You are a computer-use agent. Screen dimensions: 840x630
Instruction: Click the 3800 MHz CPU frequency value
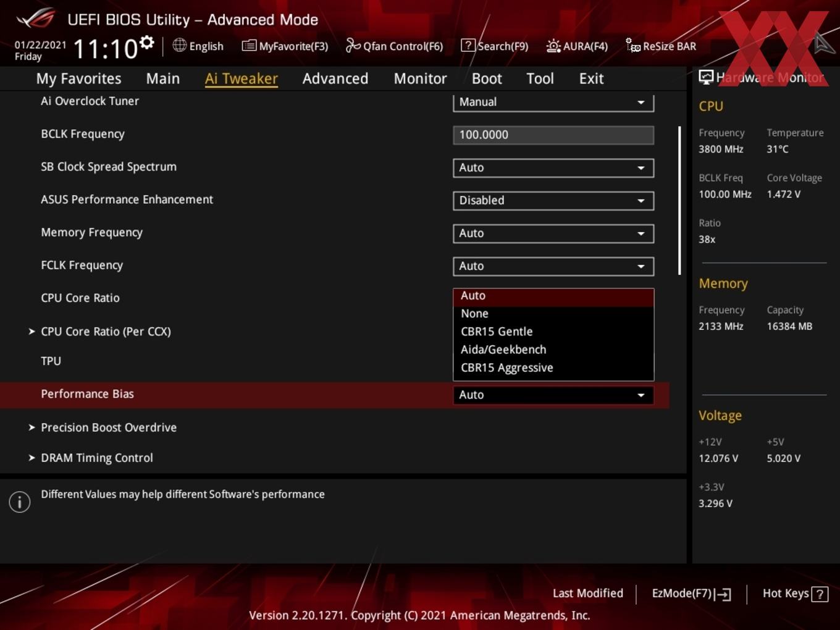point(721,149)
